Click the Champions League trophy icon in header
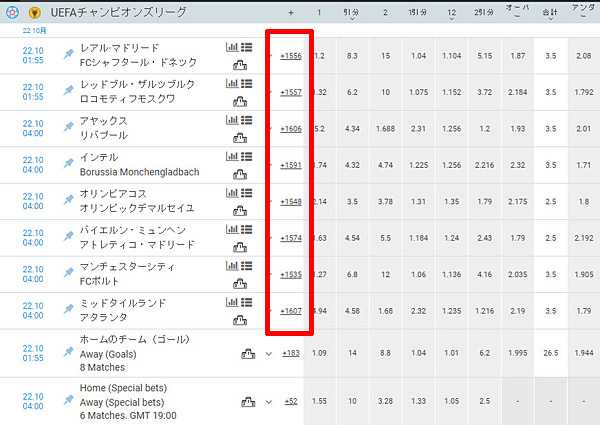The width and height of the screenshot is (600, 425). click(x=35, y=13)
